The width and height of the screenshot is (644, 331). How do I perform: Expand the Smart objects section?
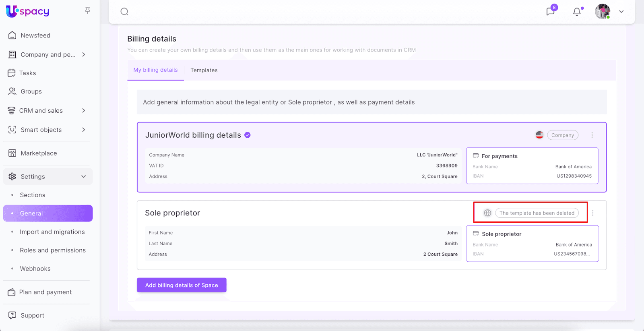coord(83,130)
